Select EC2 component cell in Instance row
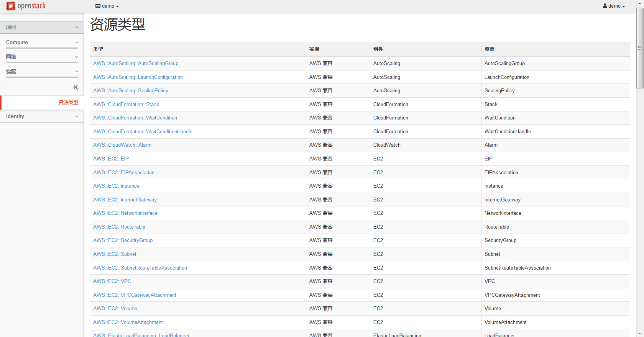Viewport: 644px width, 337px height. (x=426, y=186)
